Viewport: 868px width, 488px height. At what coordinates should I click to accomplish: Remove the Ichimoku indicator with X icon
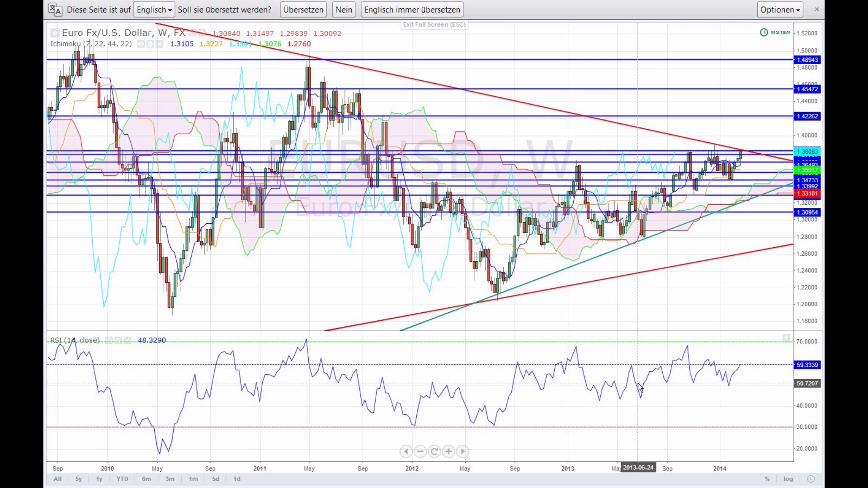pos(160,44)
